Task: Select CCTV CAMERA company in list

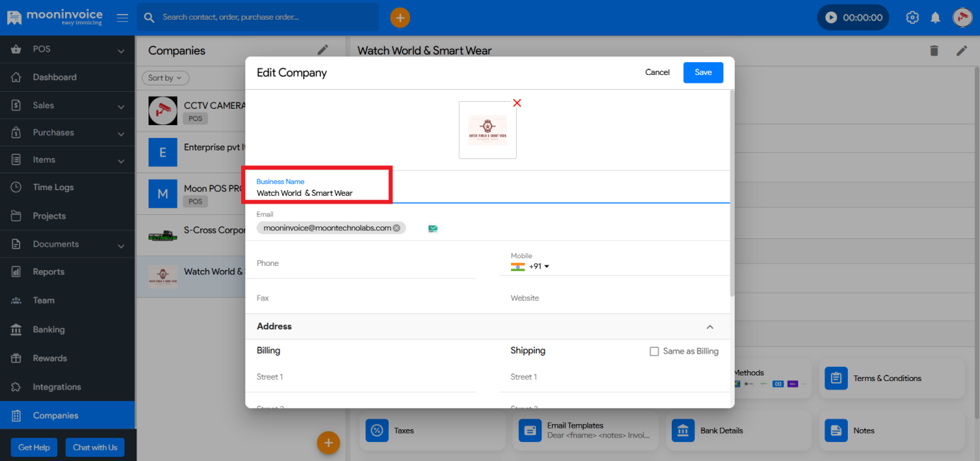Action: pyautogui.click(x=191, y=111)
